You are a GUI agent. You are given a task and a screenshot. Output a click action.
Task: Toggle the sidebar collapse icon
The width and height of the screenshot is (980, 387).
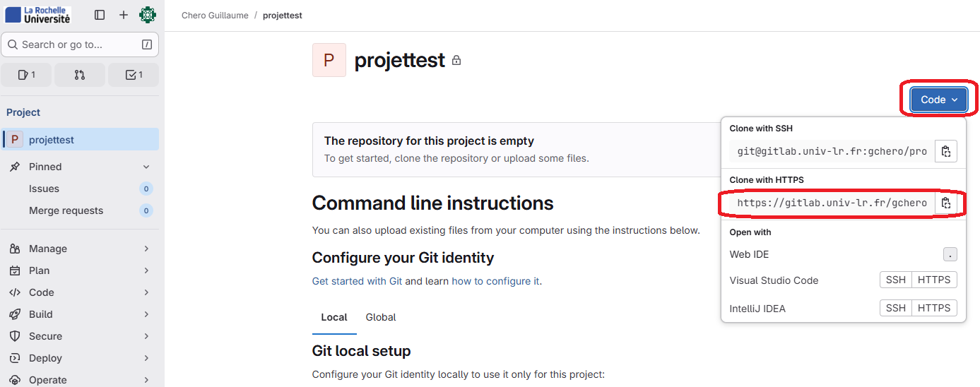pos(100,15)
